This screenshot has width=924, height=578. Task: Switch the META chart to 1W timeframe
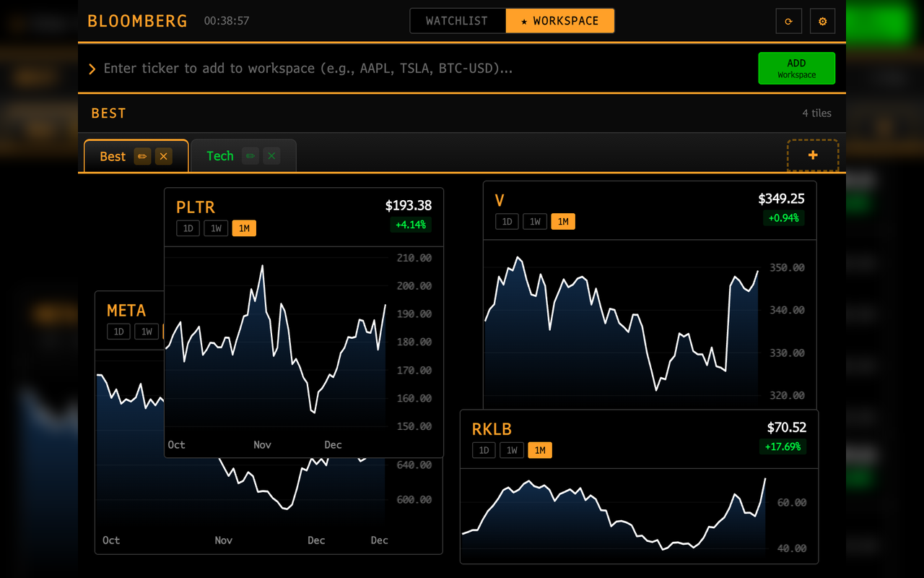pos(147,331)
